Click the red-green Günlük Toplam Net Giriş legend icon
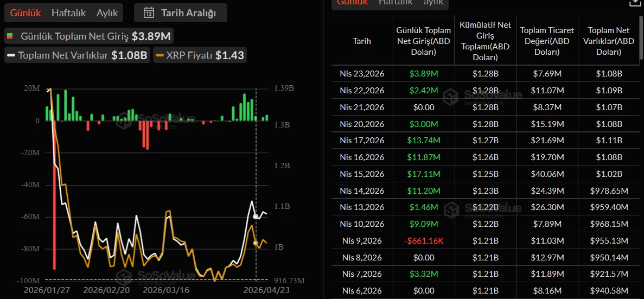The image size is (644, 299). click(x=10, y=36)
